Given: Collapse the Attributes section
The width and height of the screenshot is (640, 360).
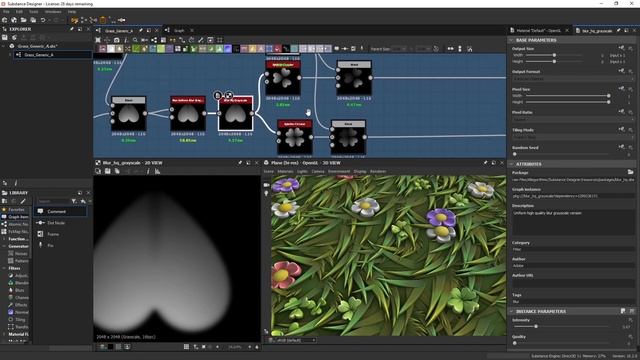Looking at the screenshot, I should (511, 164).
